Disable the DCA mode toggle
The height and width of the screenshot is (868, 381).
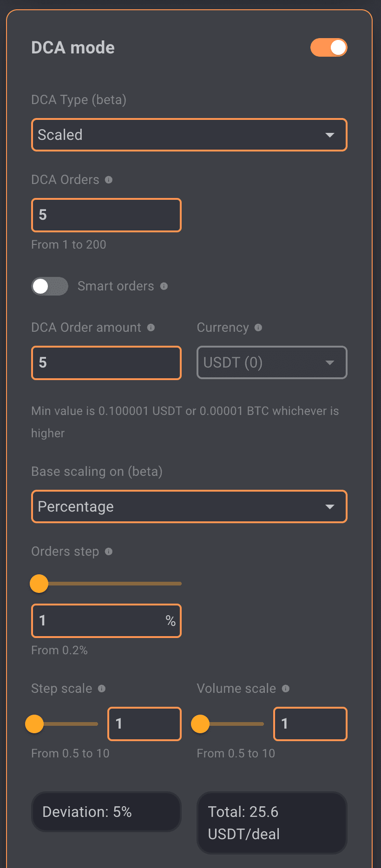point(329,47)
